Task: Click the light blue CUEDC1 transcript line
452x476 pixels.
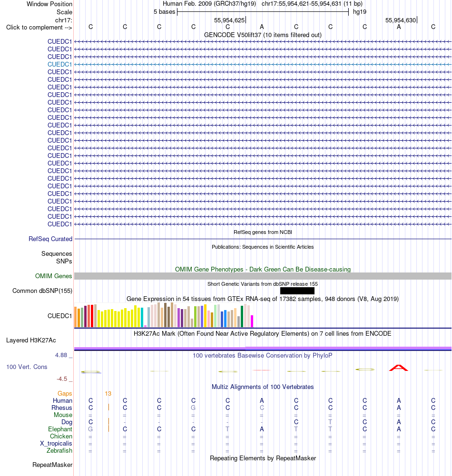Action: point(263,64)
